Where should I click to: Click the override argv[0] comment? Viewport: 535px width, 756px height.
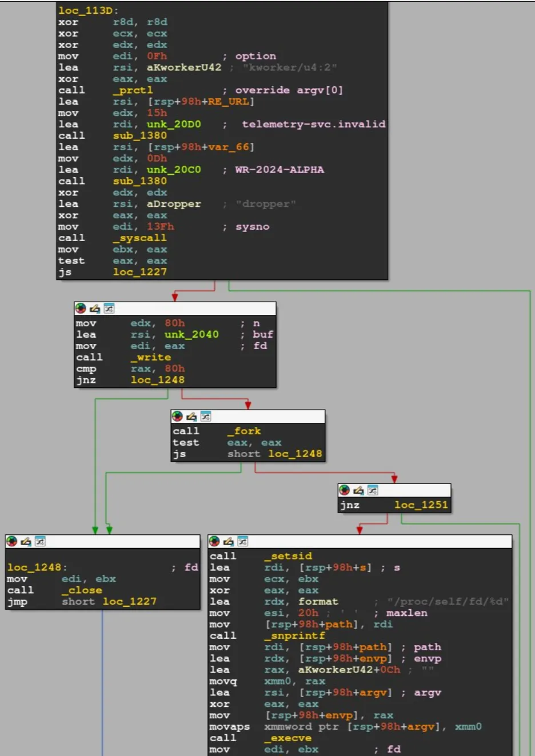coord(289,90)
